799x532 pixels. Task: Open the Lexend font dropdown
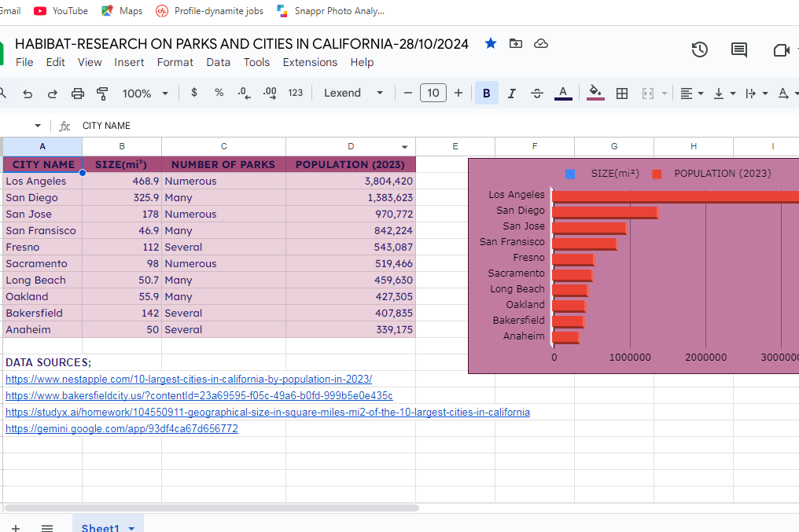[353, 94]
